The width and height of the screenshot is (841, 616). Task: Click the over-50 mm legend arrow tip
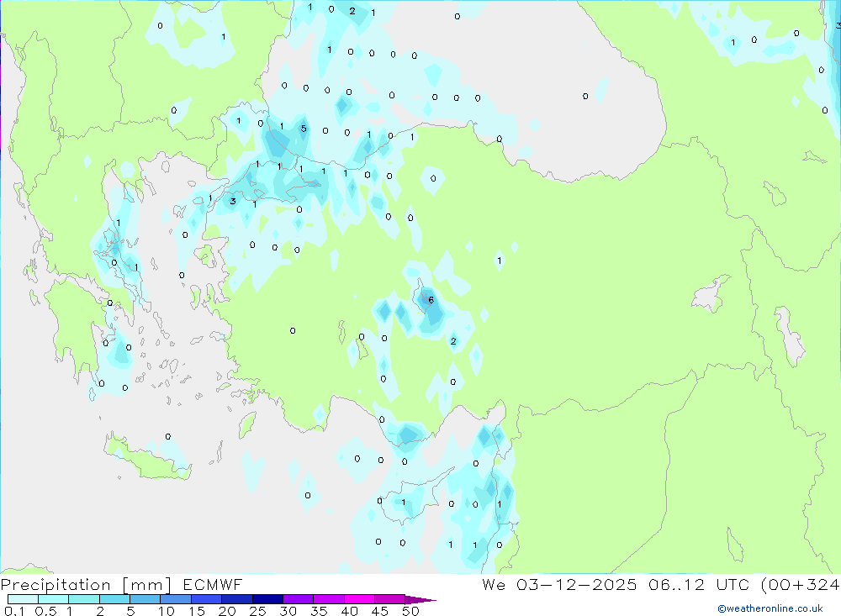tap(421, 599)
